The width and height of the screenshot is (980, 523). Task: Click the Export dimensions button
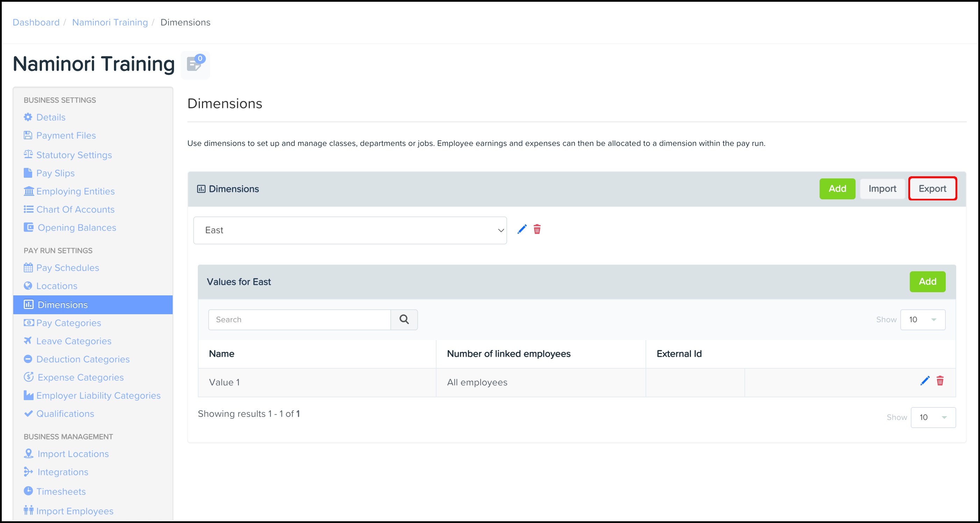(932, 189)
